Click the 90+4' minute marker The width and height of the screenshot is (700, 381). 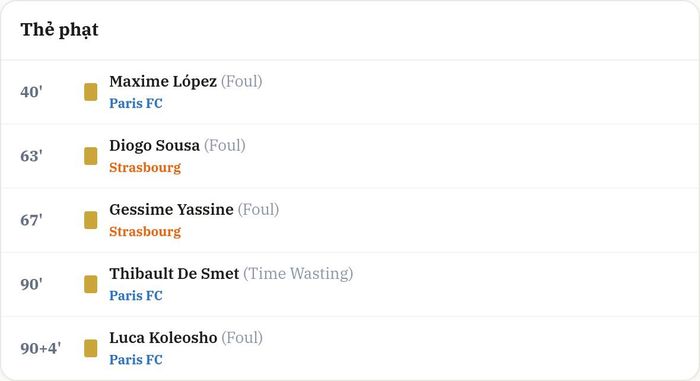(x=41, y=348)
